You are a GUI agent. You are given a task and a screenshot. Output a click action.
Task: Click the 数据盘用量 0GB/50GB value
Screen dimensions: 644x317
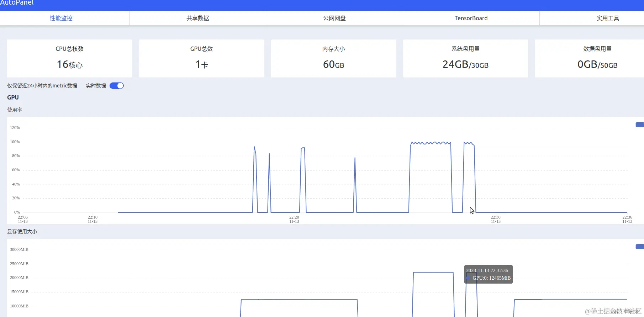pos(597,64)
